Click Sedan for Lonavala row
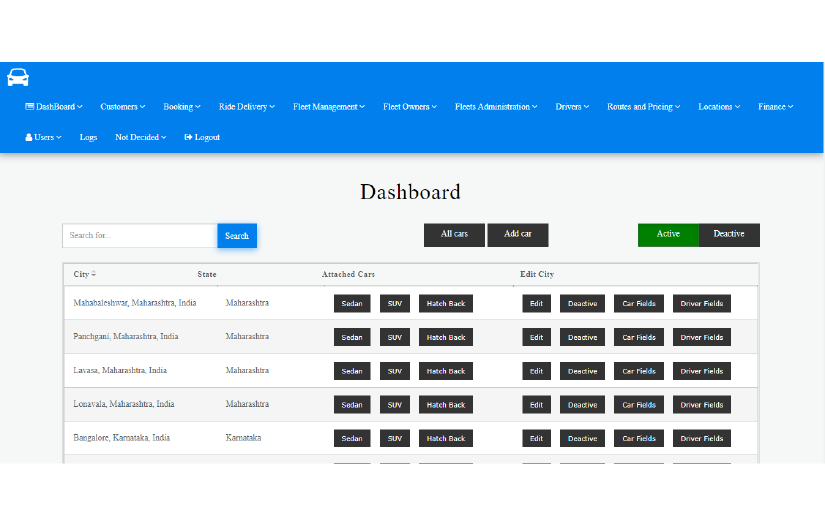Screen dimensions: 825x525 tap(352, 405)
